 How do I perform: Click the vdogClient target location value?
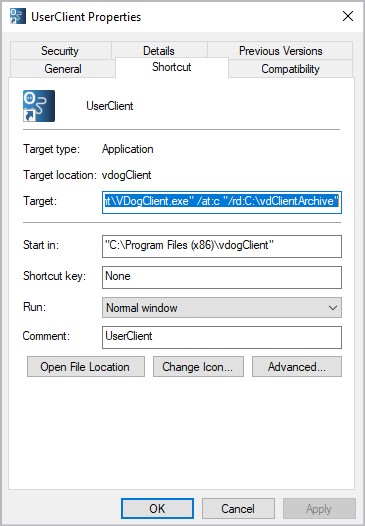point(126,175)
